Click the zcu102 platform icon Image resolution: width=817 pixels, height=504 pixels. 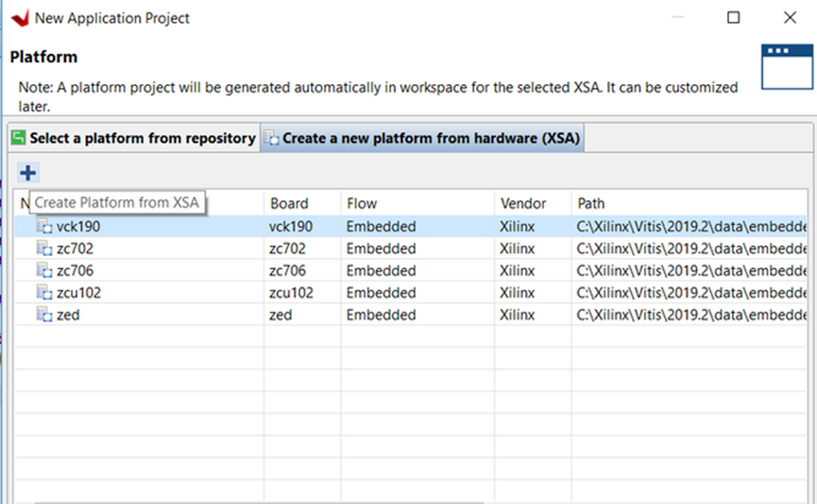click(x=44, y=293)
